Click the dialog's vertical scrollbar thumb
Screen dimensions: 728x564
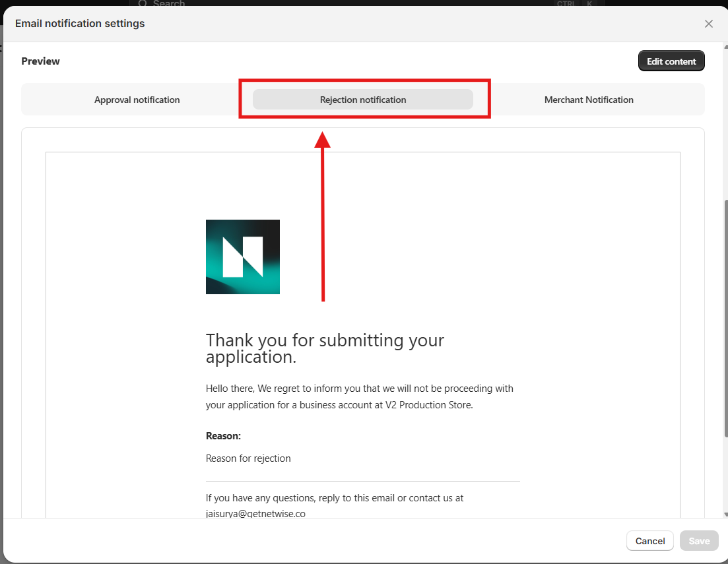pyautogui.click(x=725, y=318)
